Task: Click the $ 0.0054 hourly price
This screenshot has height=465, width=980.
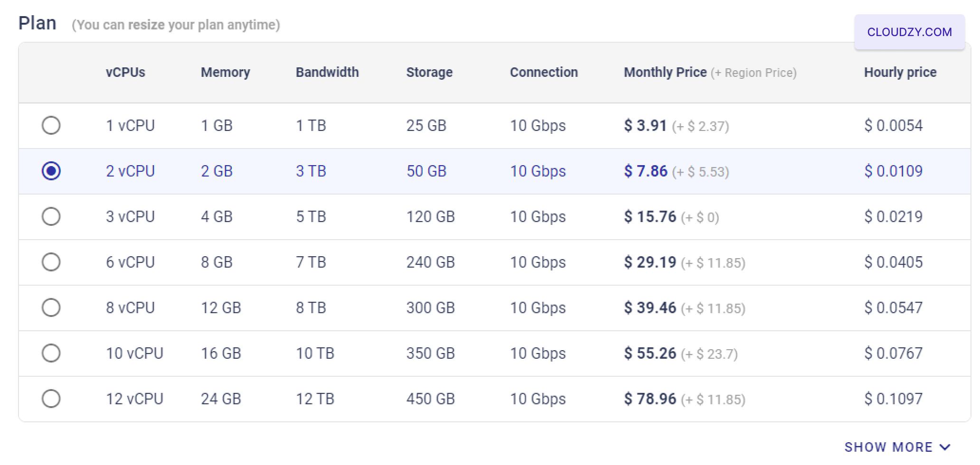Action: point(893,126)
